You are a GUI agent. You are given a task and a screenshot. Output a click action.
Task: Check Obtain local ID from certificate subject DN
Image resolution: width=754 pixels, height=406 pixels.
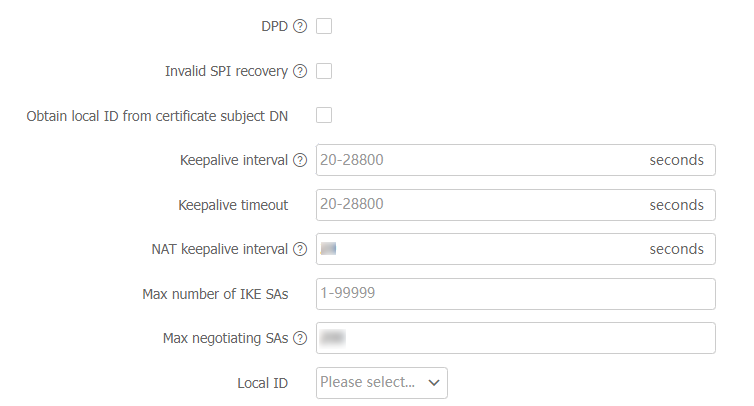tap(324, 115)
